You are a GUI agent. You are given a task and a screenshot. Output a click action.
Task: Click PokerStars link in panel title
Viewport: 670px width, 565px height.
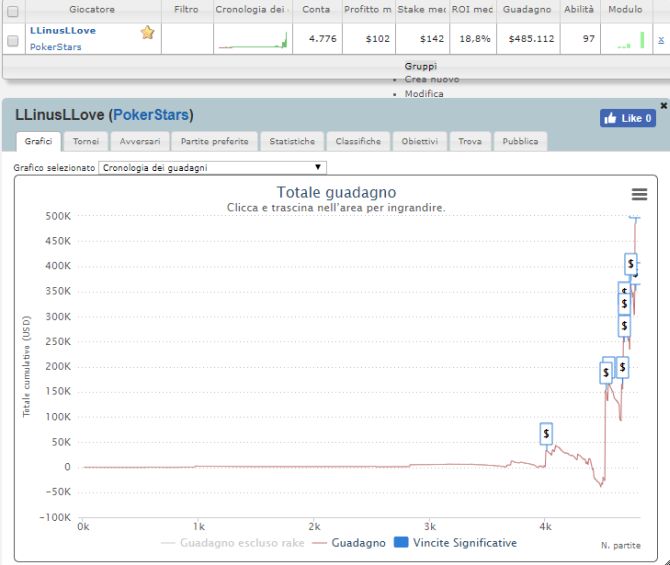pos(151,115)
